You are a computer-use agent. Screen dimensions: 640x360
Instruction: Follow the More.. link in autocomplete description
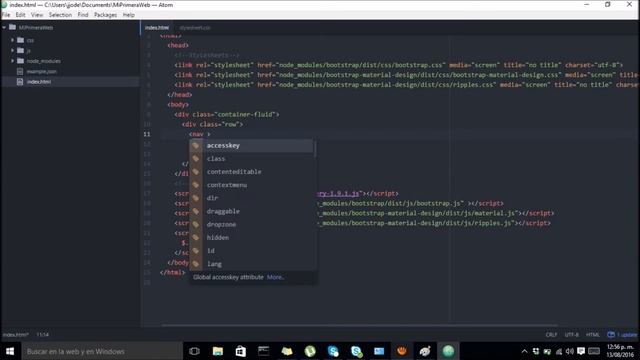[276, 277]
